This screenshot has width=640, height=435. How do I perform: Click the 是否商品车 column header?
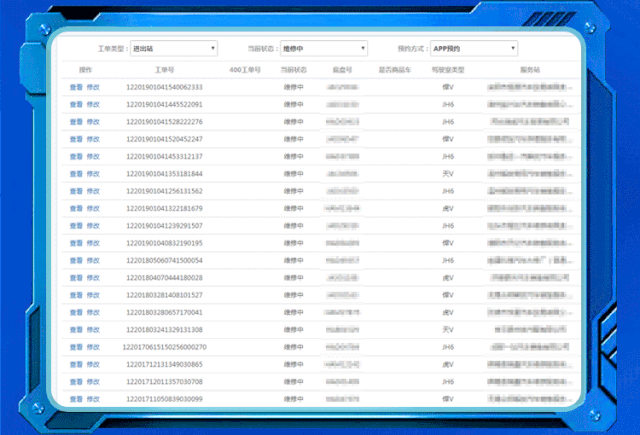(x=395, y=70)
